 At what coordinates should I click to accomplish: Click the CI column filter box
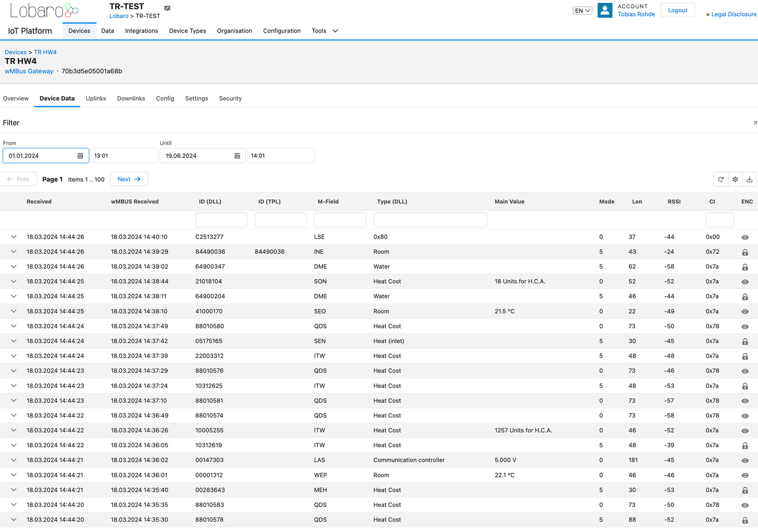click(x=720, y=220)
